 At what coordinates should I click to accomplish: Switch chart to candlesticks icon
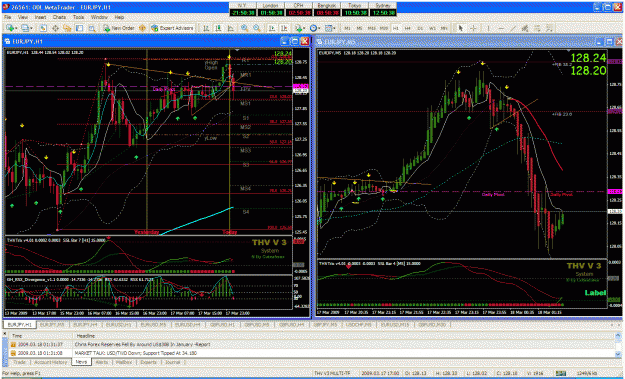pos(218,28)
